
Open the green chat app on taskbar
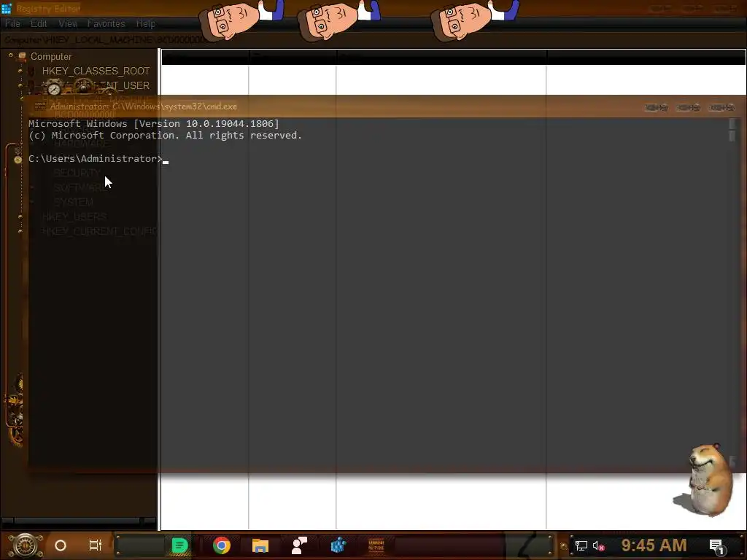[x=179, y=545]
